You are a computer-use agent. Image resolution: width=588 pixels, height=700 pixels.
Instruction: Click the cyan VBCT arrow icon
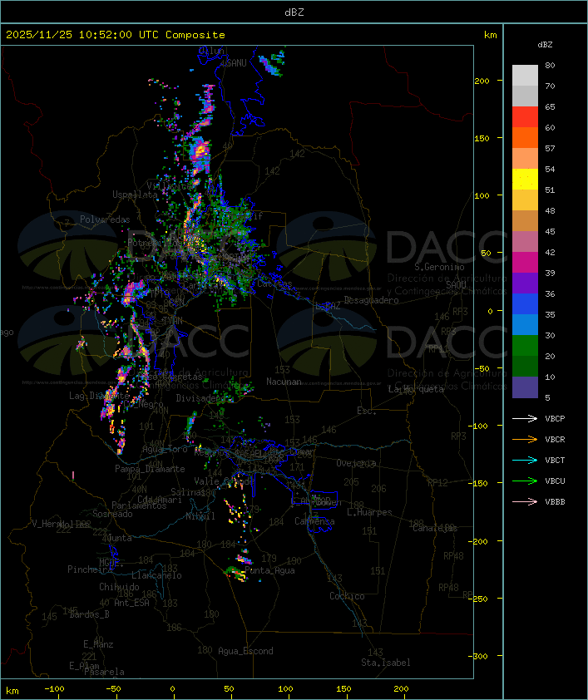525,460
